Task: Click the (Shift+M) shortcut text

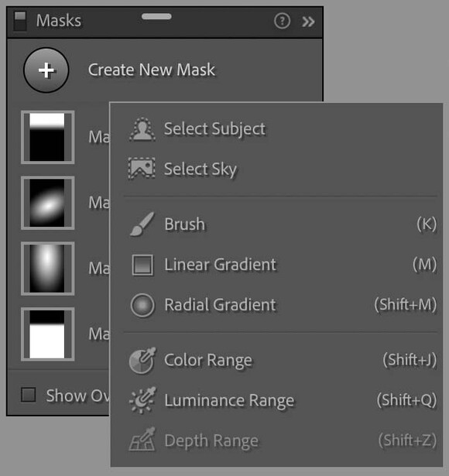Action: coord(406,304)
